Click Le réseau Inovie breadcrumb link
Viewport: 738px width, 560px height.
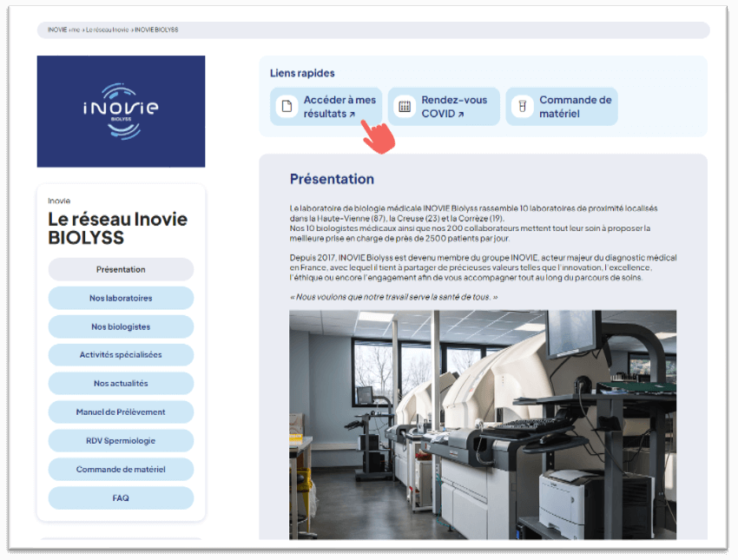pyautogui.click(x=108, y=30)
